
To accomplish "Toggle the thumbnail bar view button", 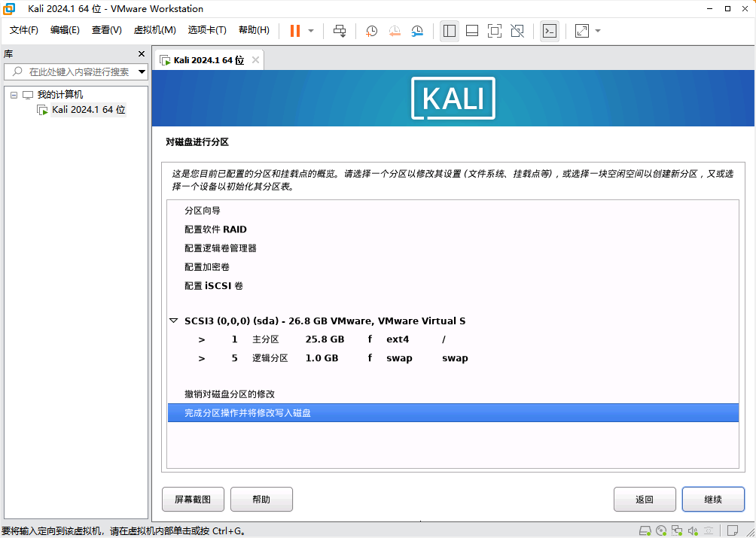I will (x=472, y=31).
